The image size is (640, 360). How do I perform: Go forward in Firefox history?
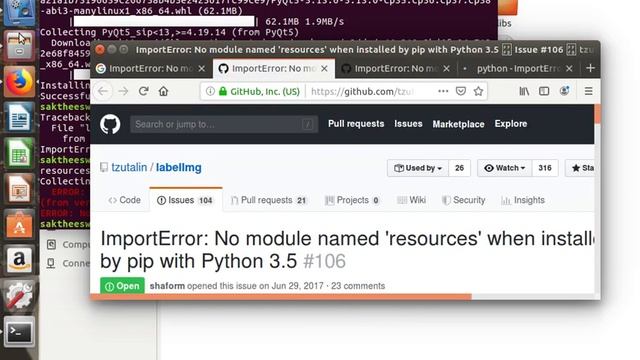[123, 91]
